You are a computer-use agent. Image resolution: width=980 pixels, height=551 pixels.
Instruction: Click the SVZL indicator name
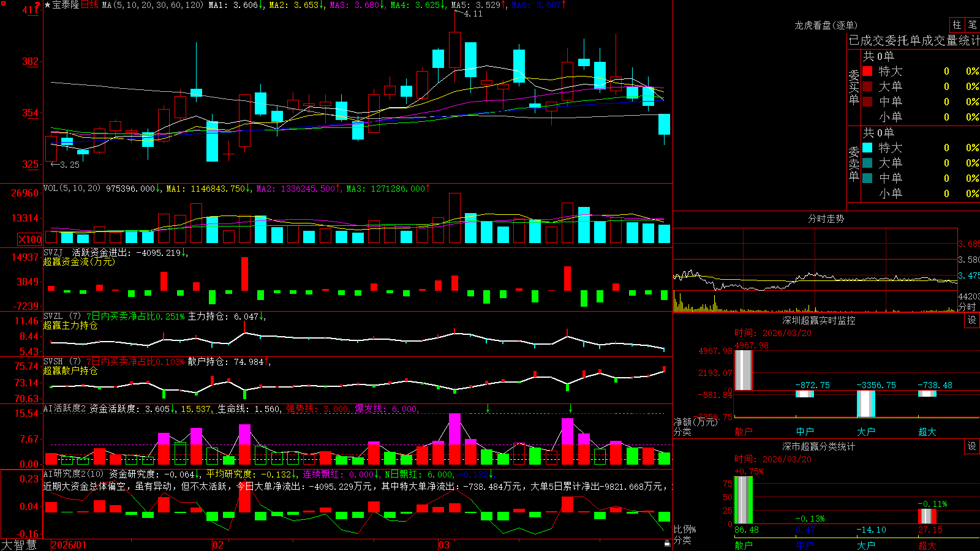pyautogui.click(x=53, y=316)
